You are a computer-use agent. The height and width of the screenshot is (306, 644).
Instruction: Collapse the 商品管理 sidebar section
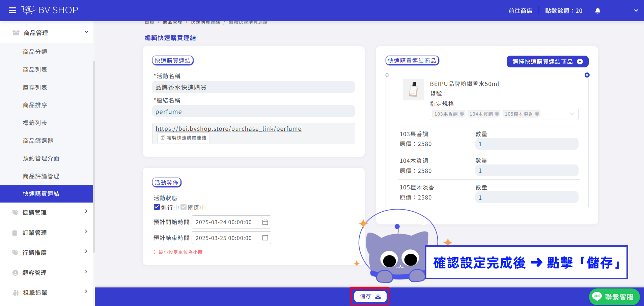click(x=47, y=33)
